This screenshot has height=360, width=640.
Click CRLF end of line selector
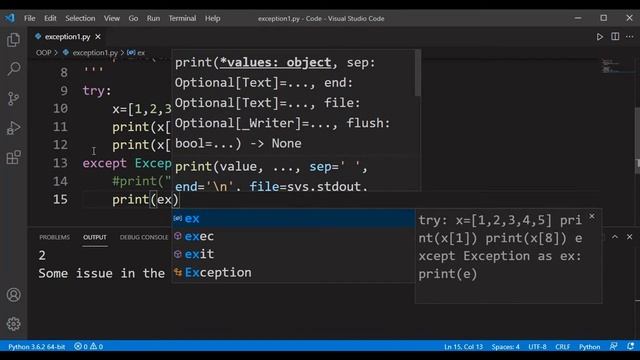tap(562, 347)
